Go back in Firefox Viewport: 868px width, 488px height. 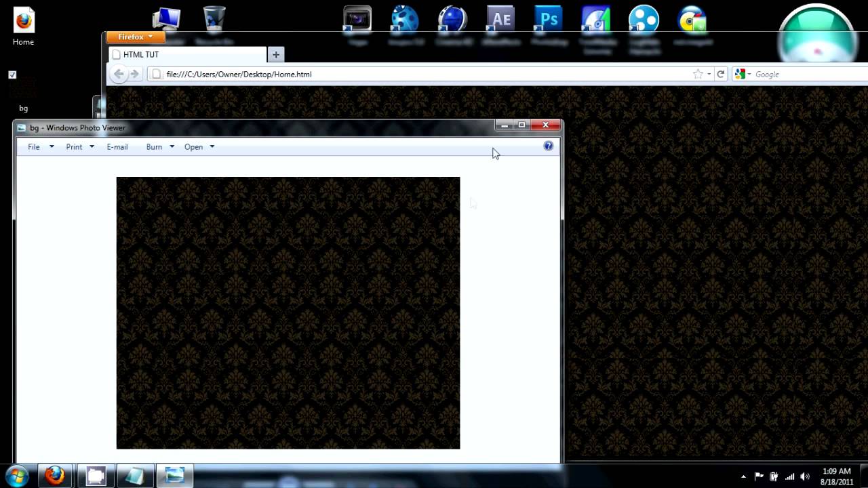coord(119,74)
